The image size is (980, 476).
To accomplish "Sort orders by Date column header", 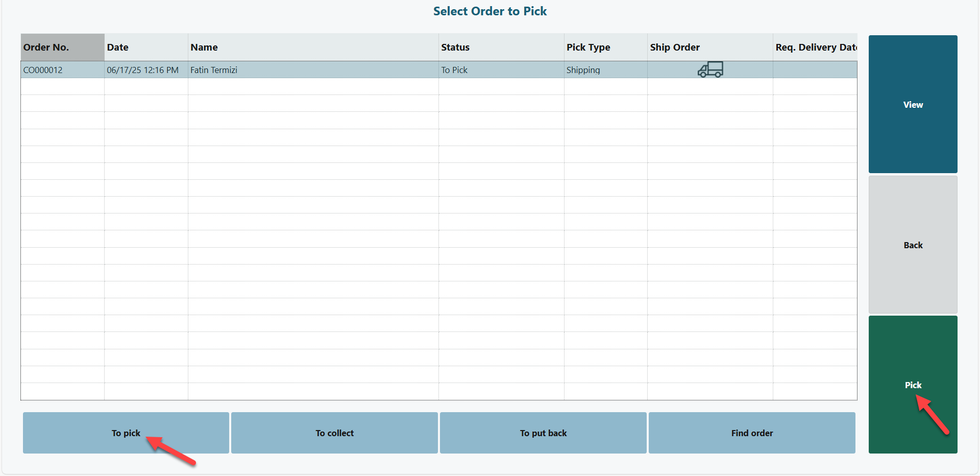I will pyautogui.click(x=117, y=47).
